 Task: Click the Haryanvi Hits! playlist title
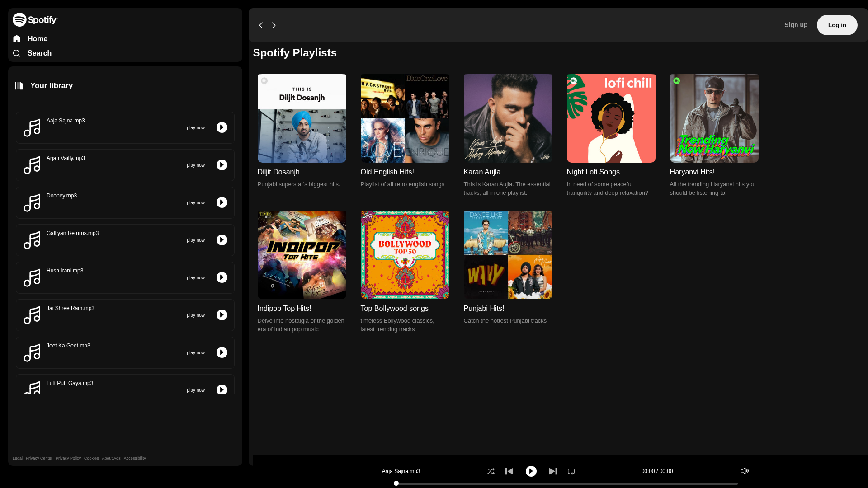(692, 172)
